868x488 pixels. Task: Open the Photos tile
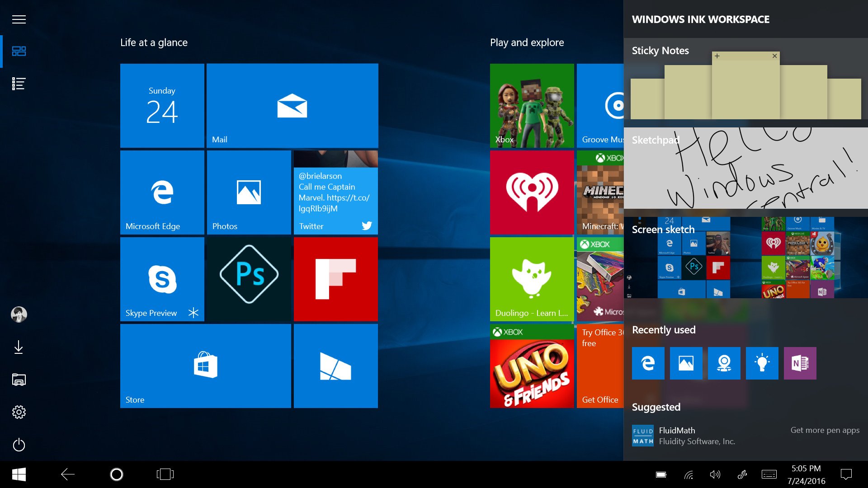[x=249, y=192]
